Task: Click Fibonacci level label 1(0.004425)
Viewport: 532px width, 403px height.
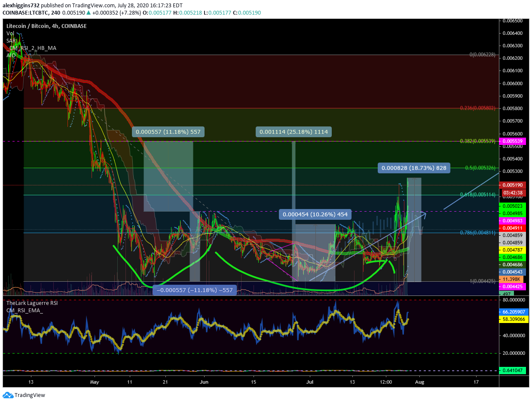Action: 483,281
